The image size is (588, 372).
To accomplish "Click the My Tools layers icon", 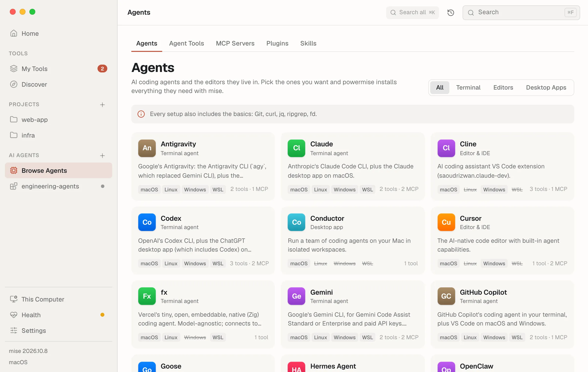I will pyautogui.click(x=14, y=69).
